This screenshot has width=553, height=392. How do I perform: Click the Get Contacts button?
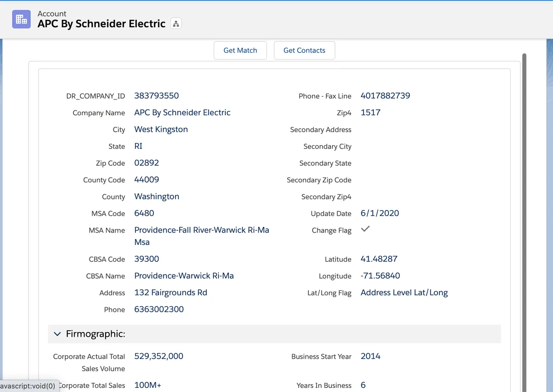pyautogui.click(x=304, y=50)
